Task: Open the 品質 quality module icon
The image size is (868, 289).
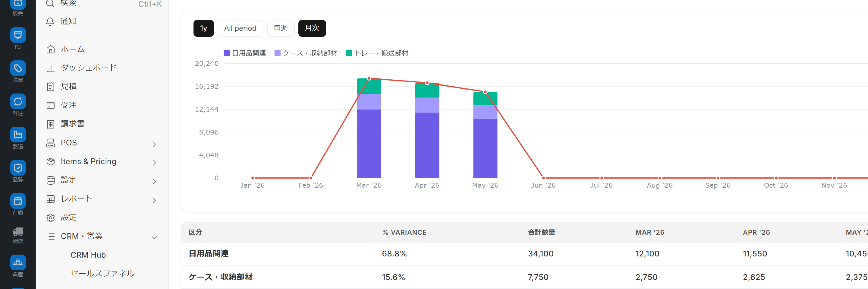Action: [x=18, y=168]
